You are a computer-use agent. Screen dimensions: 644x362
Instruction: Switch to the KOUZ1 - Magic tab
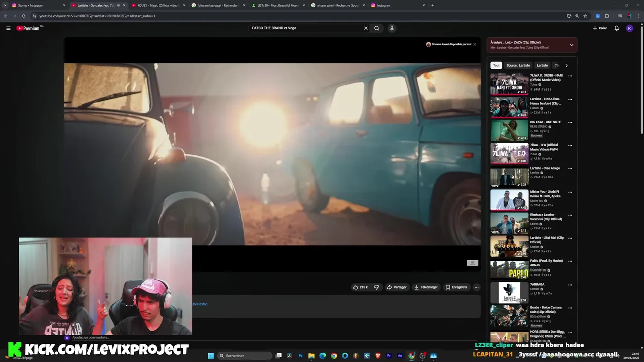[x=158, y=5]
